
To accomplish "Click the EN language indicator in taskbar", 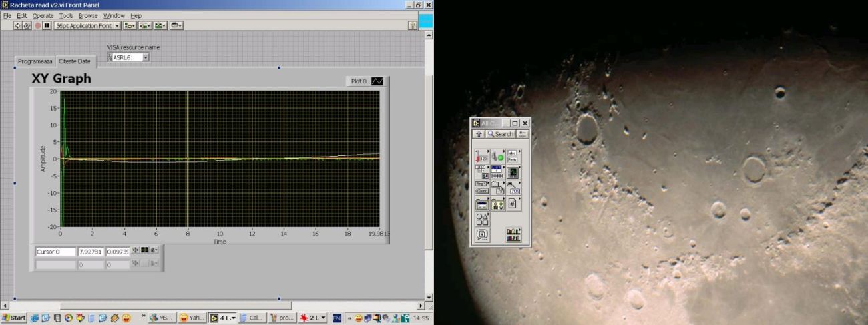I will pos(337,318).
